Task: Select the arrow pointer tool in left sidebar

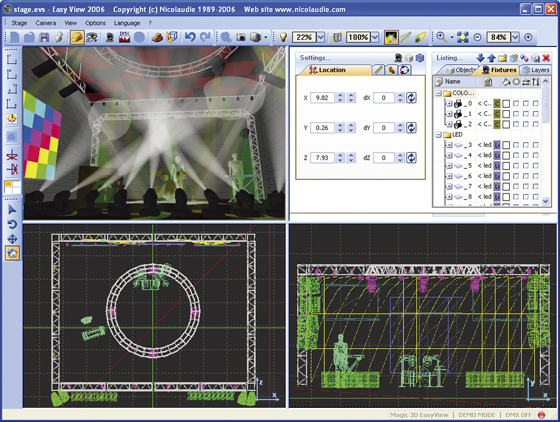Action: [x=12, y=210]
